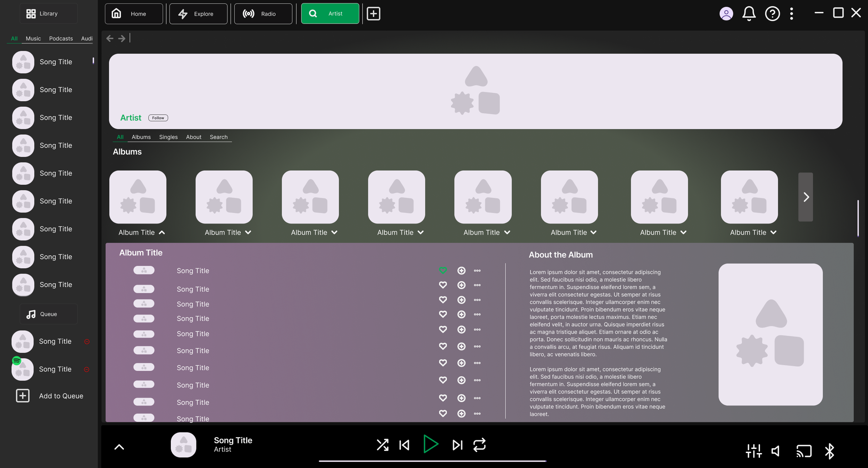
Task: Unlike the first song's green heart
Action: pos(443,270)
